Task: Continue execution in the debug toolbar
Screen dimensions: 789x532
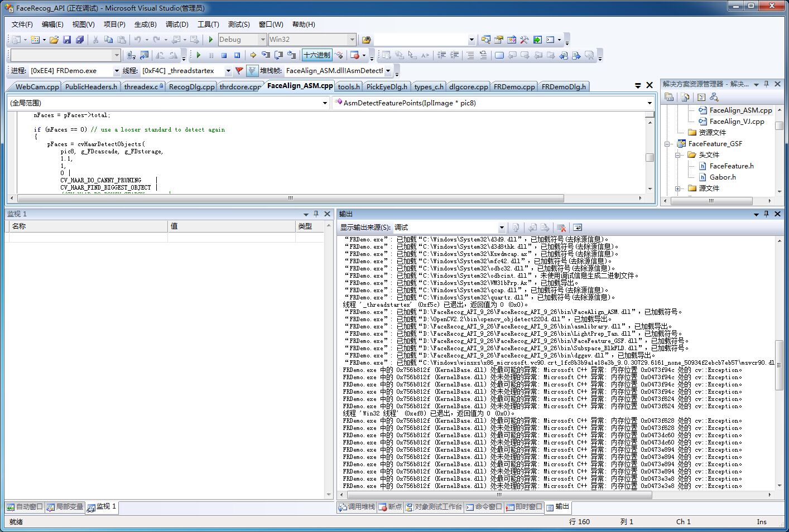Action: (198, 55)
